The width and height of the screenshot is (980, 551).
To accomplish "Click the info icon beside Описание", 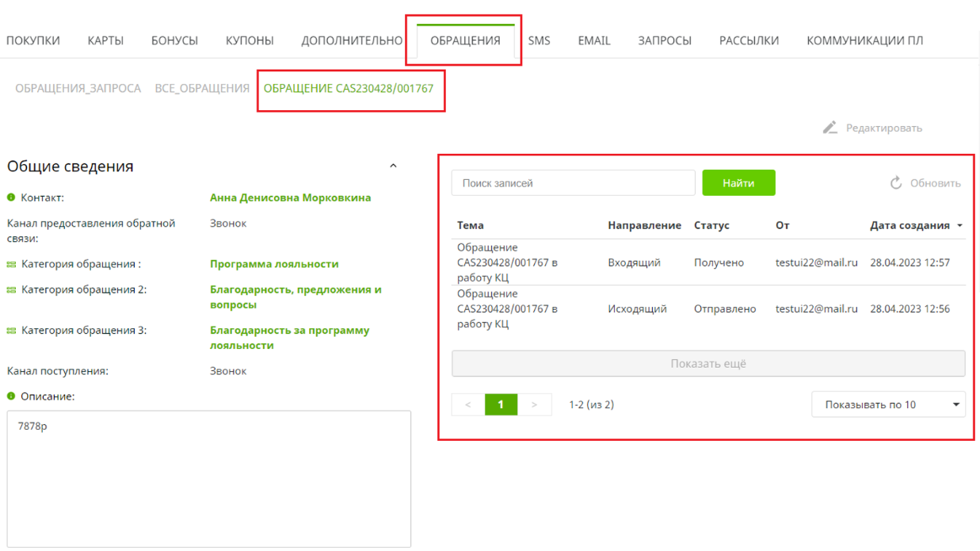I will point(12,396).
